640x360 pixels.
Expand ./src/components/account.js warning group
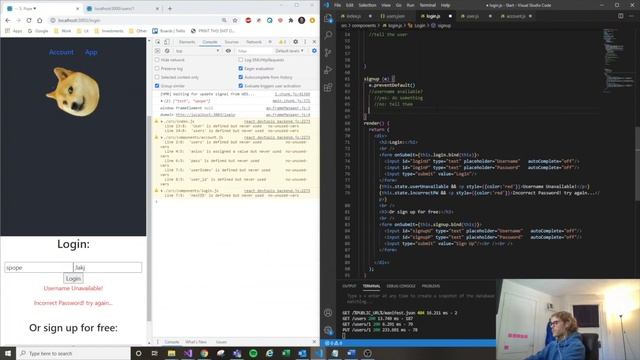click(x=162, y=138)
